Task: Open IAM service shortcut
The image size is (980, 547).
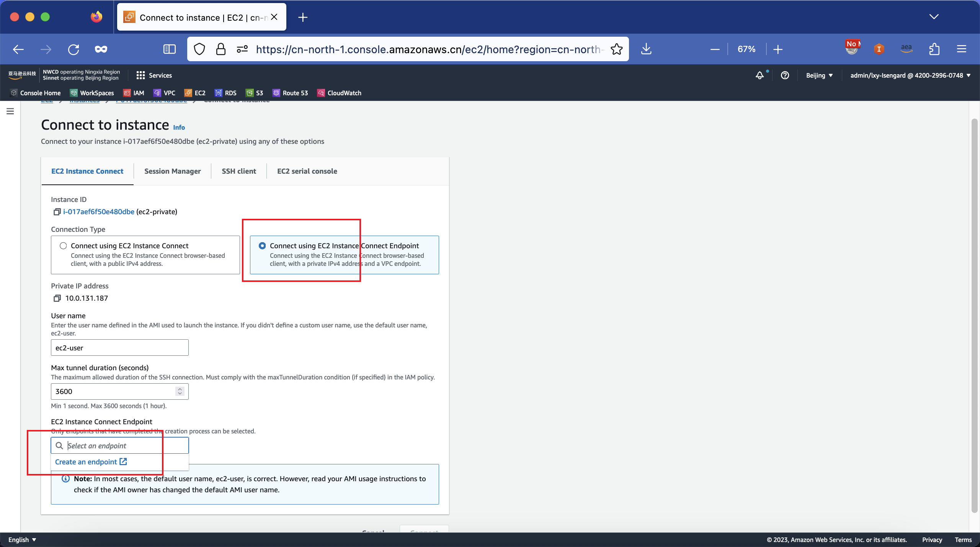Action: [134, 93]
